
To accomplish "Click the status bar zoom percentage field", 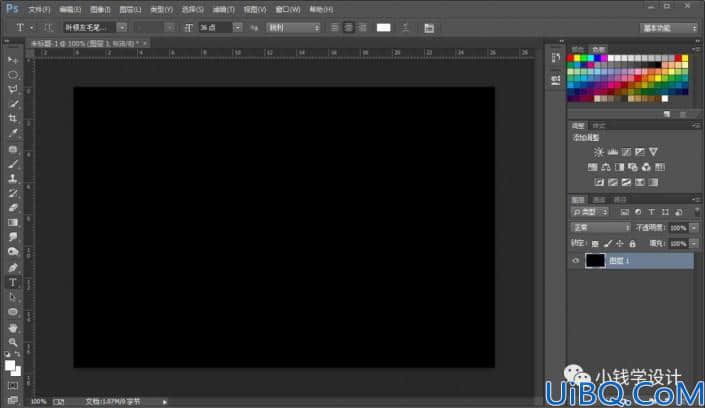I will [x=39, y=402].
